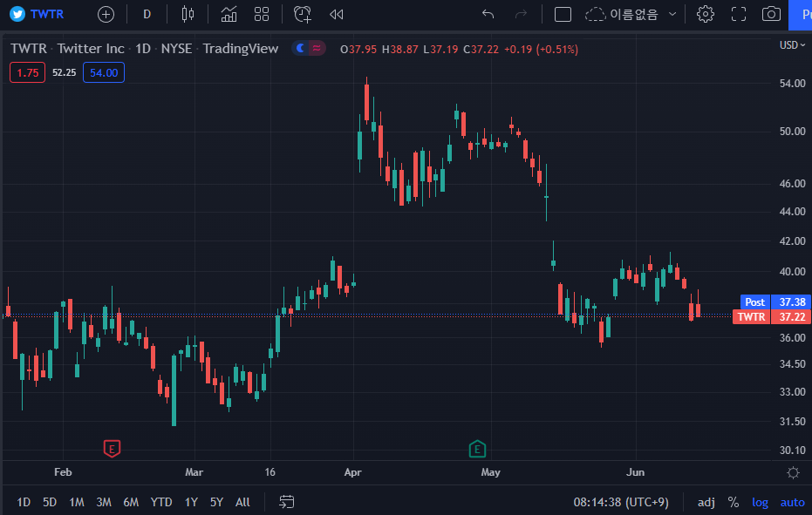The width and height of the screenshot is (812, 515).
Task: Click the 52.25 spread value
Action: pos(65,72)
